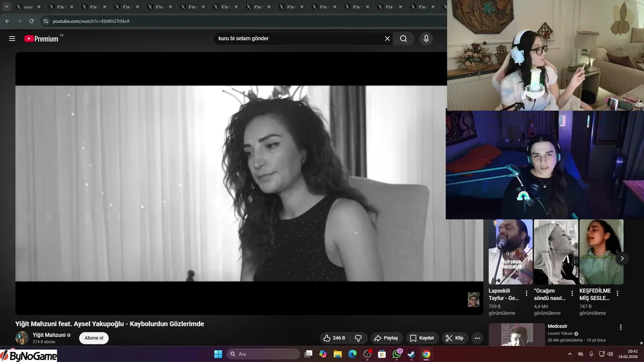Open the YouTube hamburger guide menu
Image resolution: width=644 pixels, height=362 pixels.
tap(12, 39)
